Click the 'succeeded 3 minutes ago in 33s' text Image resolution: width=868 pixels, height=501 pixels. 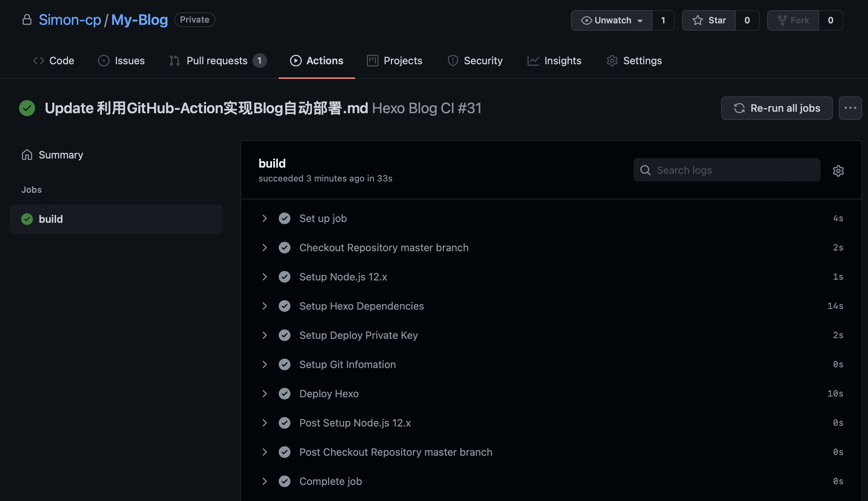(x=325, y=179)
